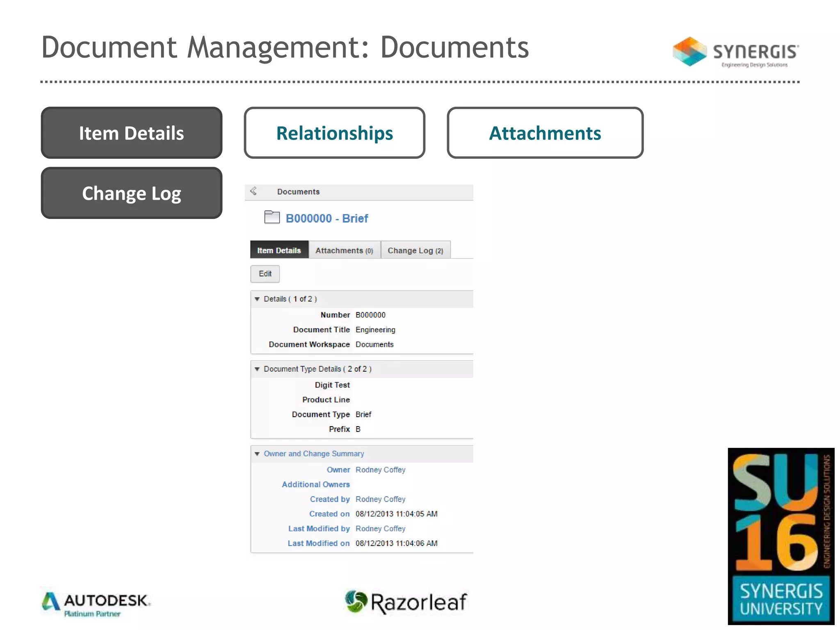This screenshot has height=630, width=840.
Task: Collapse the Owner and Change Summary section
Action: pos(257,454)
